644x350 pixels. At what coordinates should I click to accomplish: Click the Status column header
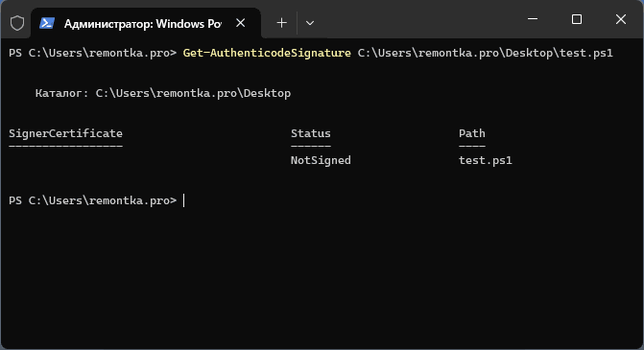click(311, 133)
